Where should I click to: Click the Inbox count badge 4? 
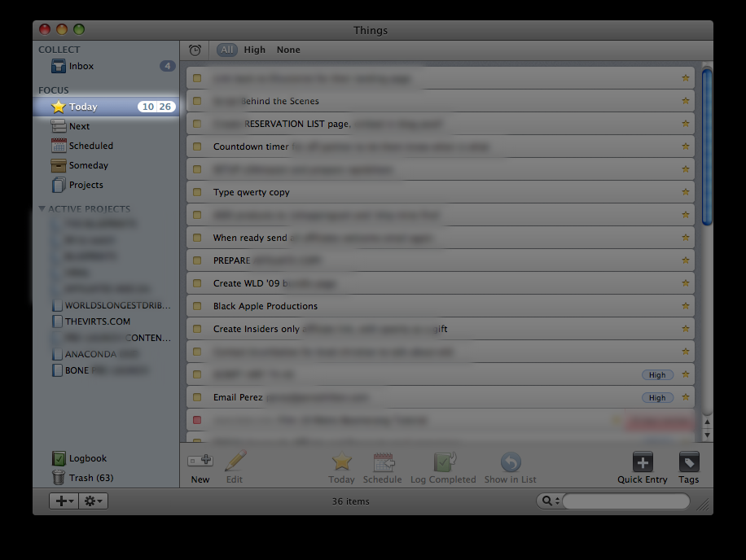[167, 66]
